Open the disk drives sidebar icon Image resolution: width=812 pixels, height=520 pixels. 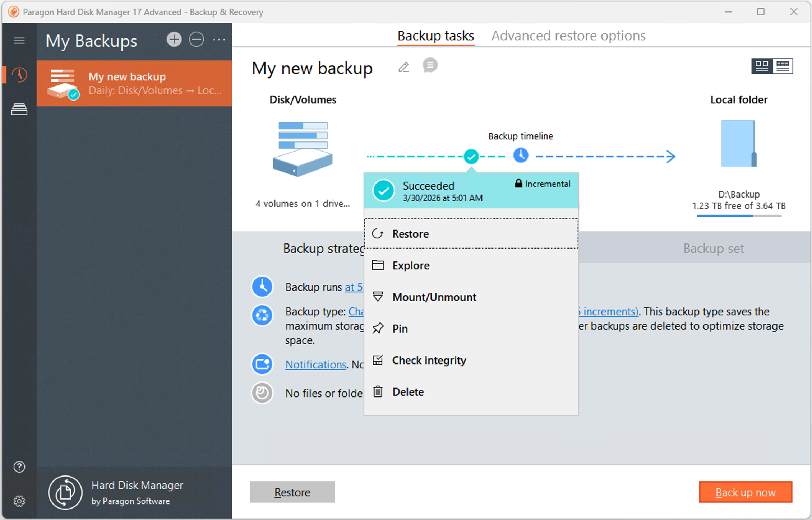[x=19, y=109]
